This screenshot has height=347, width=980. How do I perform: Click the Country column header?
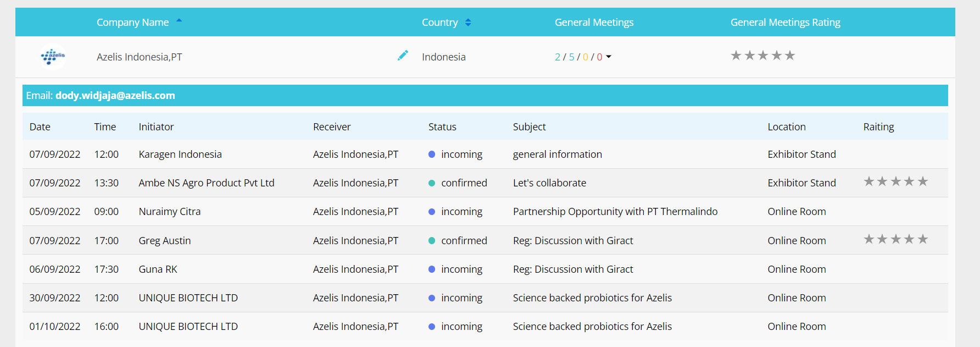[440, 23]
